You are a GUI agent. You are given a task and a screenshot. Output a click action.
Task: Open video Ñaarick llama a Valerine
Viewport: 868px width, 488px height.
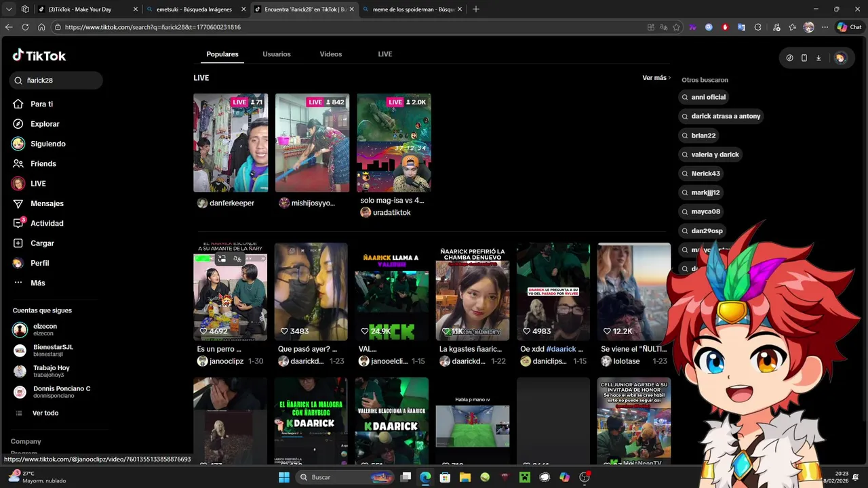coord(392,292)
